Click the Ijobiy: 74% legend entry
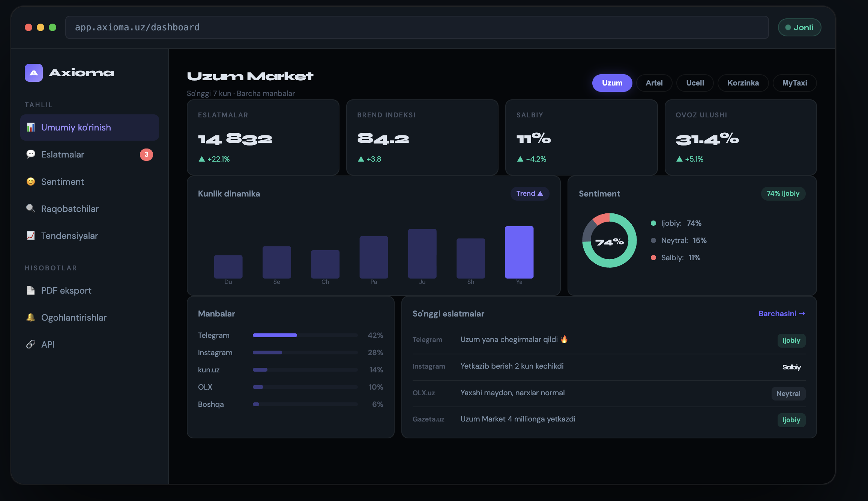Viewport: 868px width, 501px height. pyautogui.click(x=676, y=223)
